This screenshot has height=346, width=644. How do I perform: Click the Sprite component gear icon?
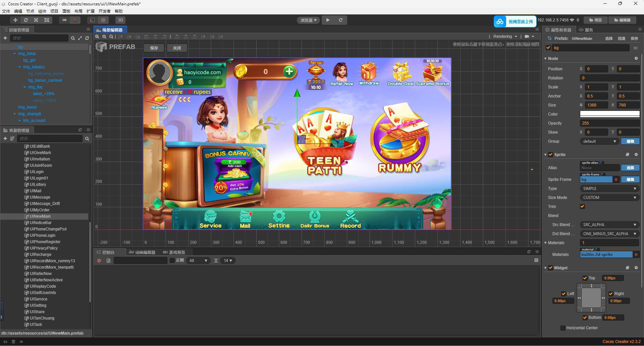coord(636,154)
